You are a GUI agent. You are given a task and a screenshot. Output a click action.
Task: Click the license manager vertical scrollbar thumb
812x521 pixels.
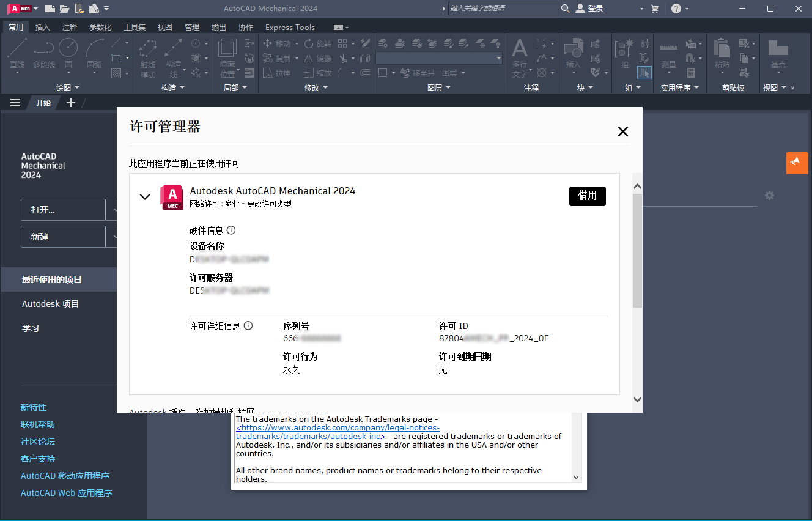coord(637,251)
